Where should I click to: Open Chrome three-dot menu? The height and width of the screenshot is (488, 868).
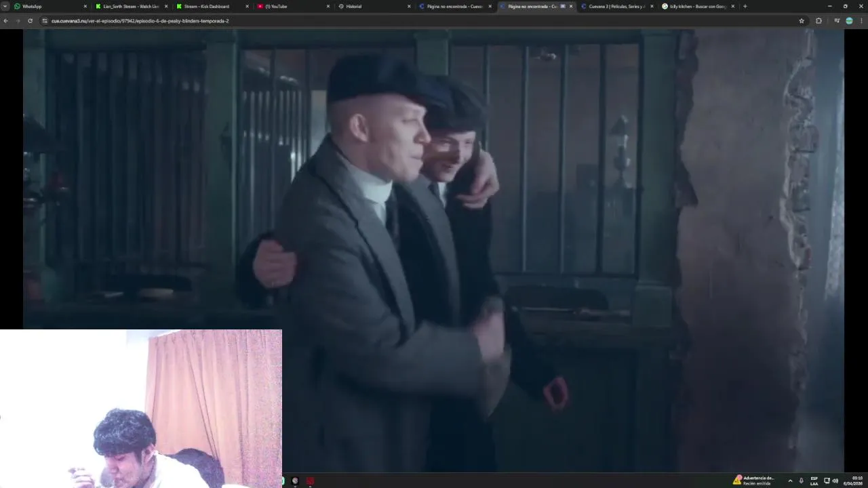tap(861, 21)
